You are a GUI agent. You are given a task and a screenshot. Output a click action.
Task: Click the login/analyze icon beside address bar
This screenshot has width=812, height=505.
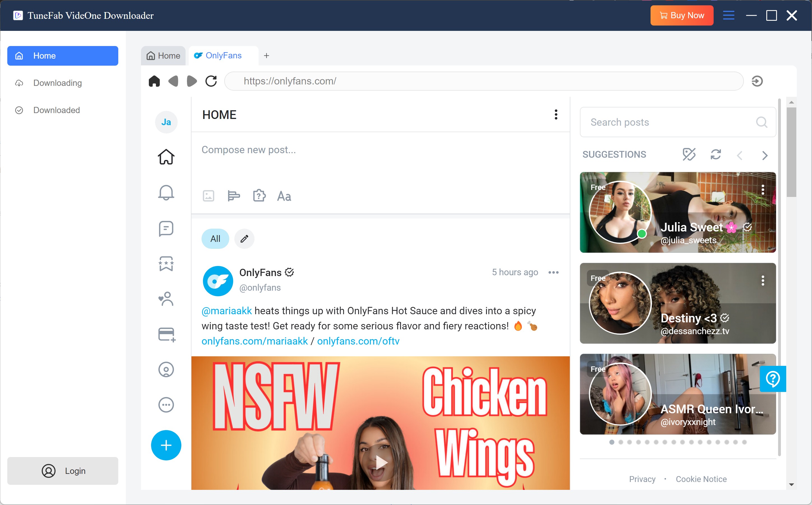click(757, 81)
